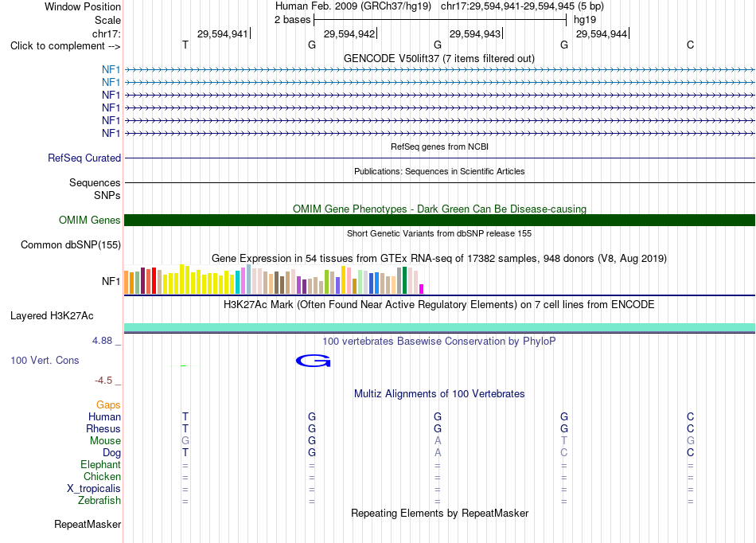Click base T in the Mouse alignment row

tap(564, 441)
